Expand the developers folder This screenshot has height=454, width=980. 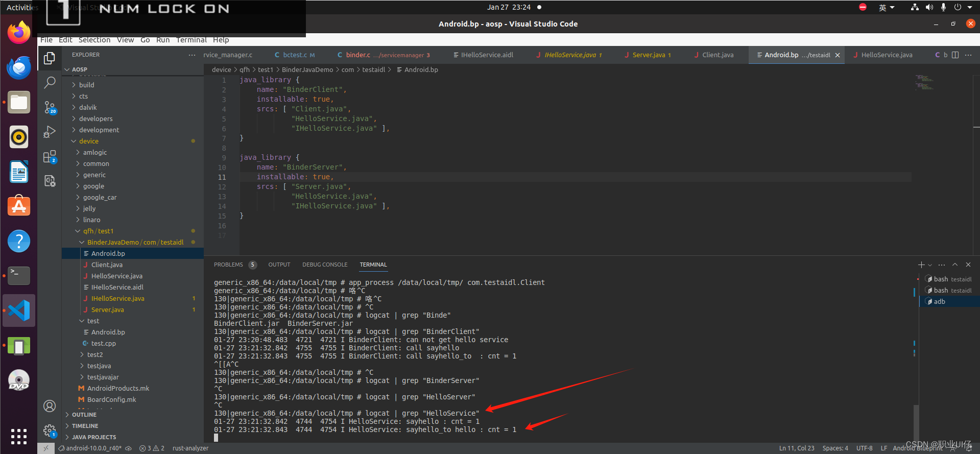(95, 118)
